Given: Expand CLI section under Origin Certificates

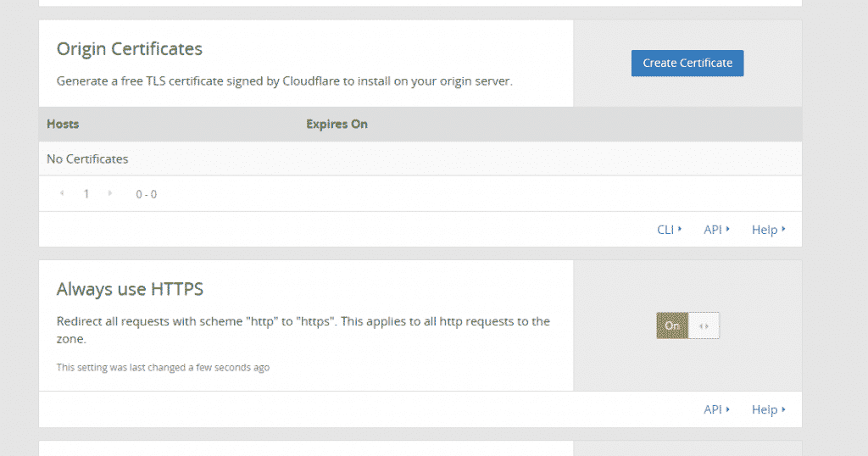Looking at the screenshot, I should tap(669, 230).
